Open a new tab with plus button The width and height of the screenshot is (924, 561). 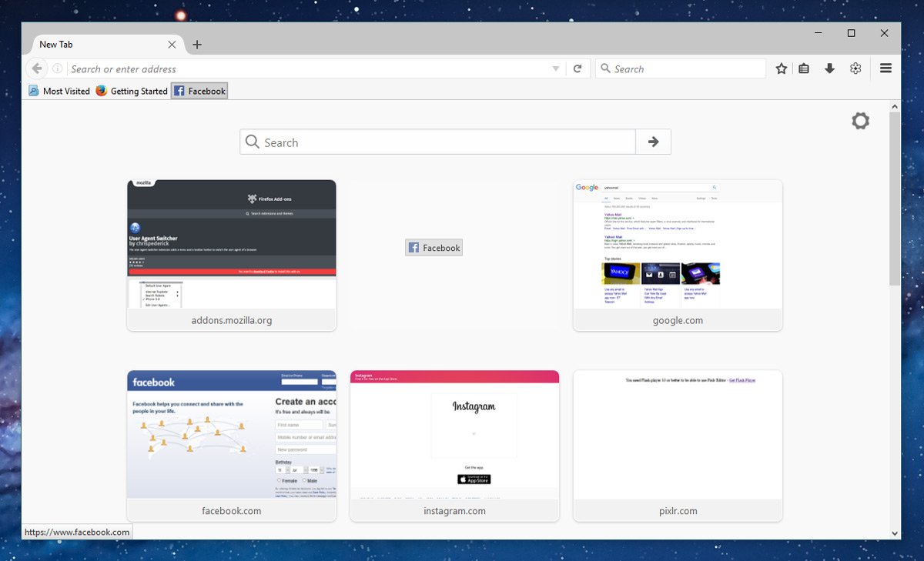pyautogui.click(x=197, y=45)
